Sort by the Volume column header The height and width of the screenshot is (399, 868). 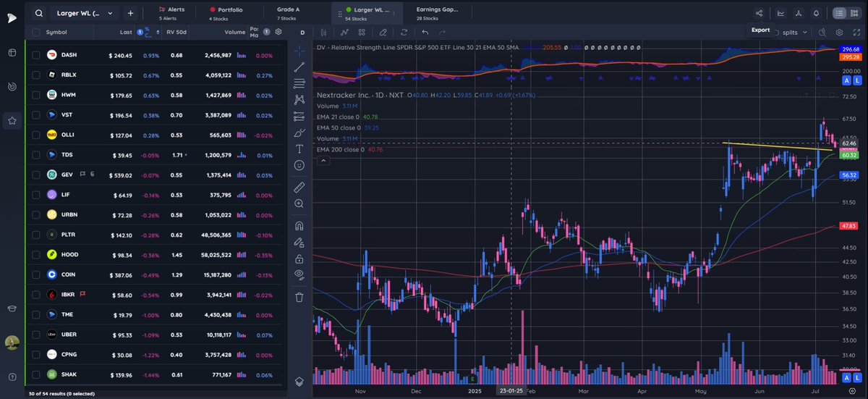coord(234,33)
